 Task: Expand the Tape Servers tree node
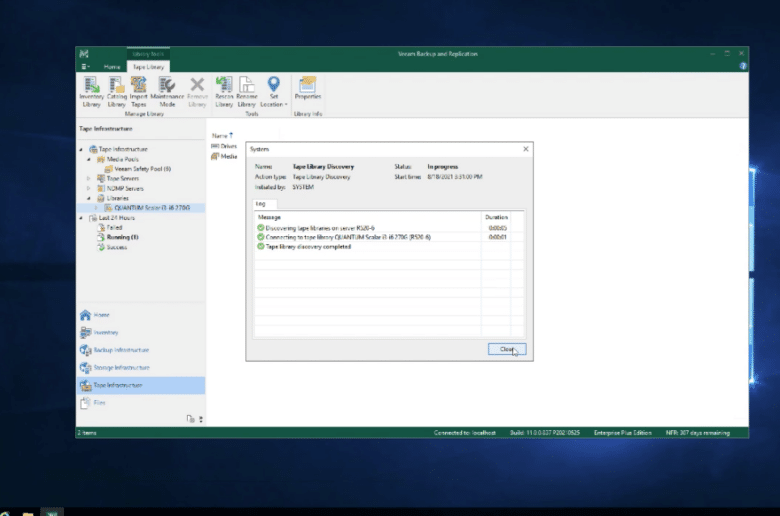click(89, 178)
